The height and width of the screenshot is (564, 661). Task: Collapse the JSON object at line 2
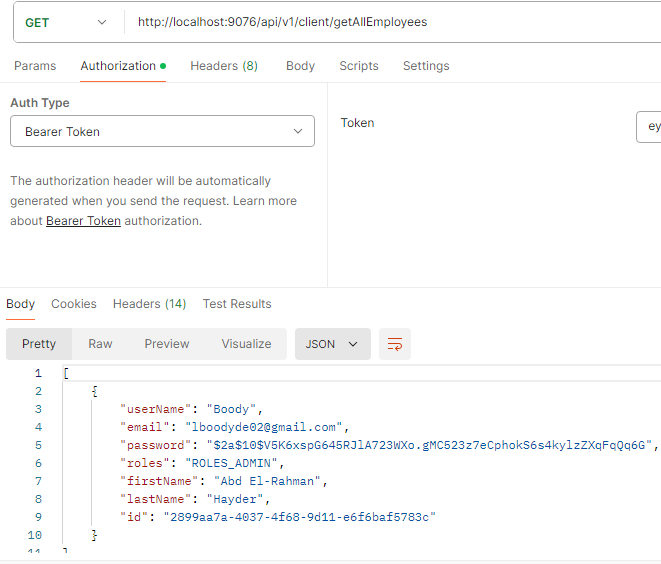coord(95,391)
